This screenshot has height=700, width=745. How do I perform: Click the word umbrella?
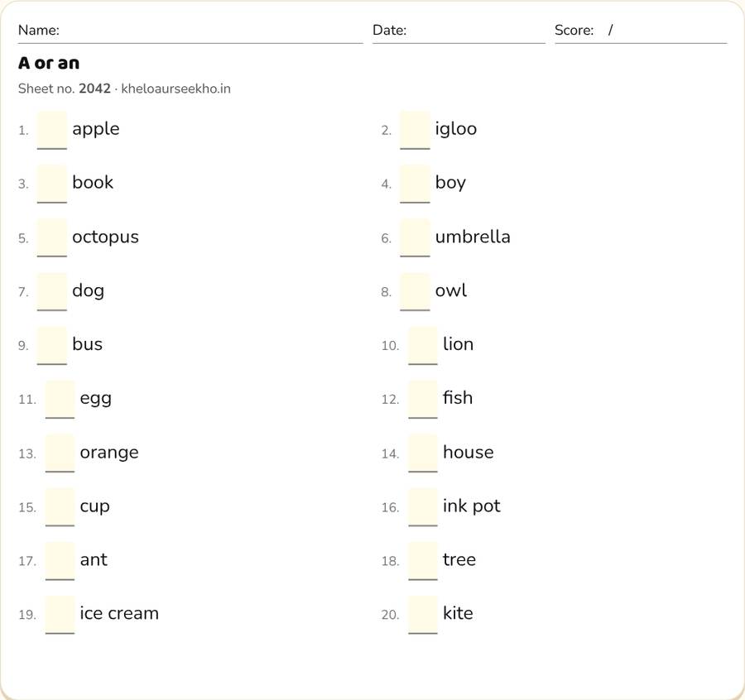coord(473,237)
